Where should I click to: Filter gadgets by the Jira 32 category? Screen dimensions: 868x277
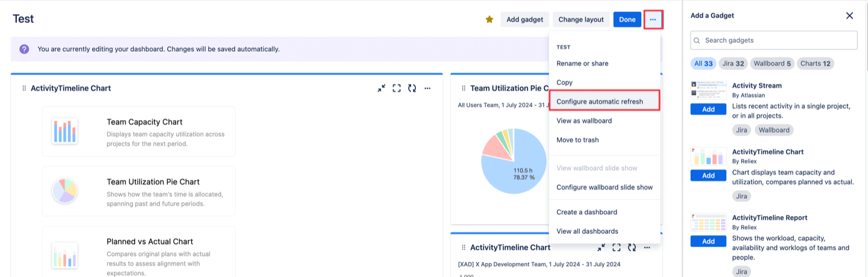[x=732, y=63]
